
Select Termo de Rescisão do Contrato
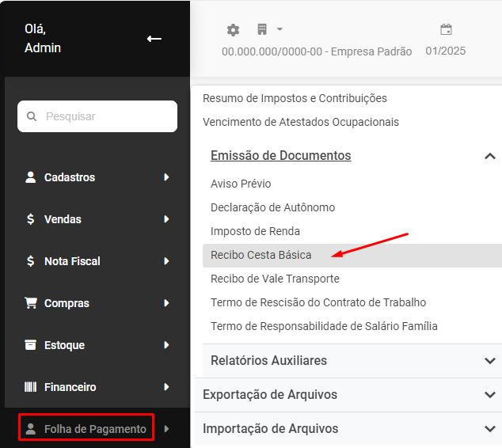pyautogui.click(x=318, y=302)
